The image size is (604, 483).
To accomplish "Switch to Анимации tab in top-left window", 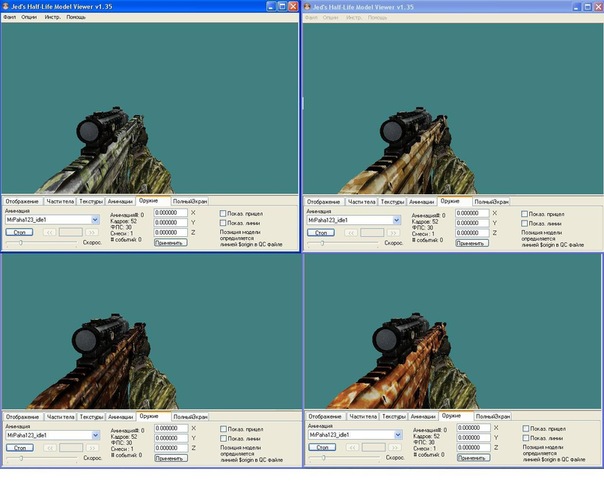I will click(x=120, y=201).
